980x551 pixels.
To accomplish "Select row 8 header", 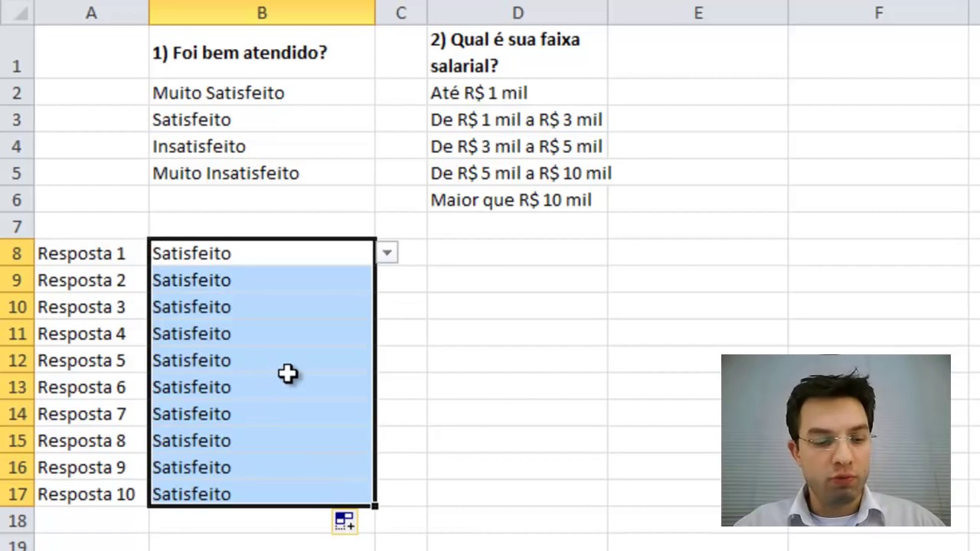I will pyautogui.click(x=17, y=253).
